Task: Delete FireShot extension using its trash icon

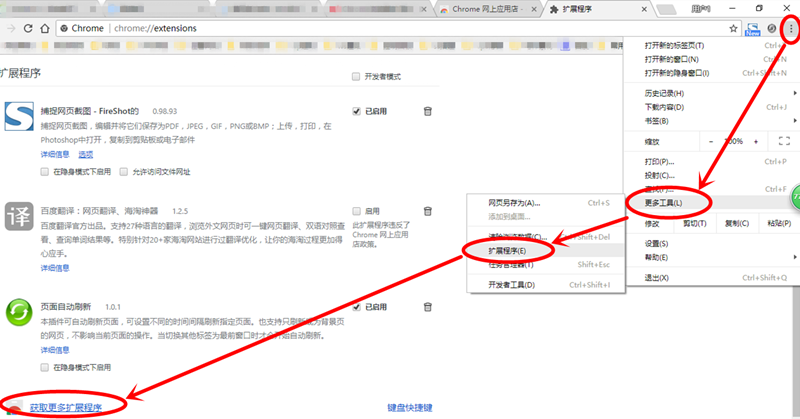Action: [428, 111]
